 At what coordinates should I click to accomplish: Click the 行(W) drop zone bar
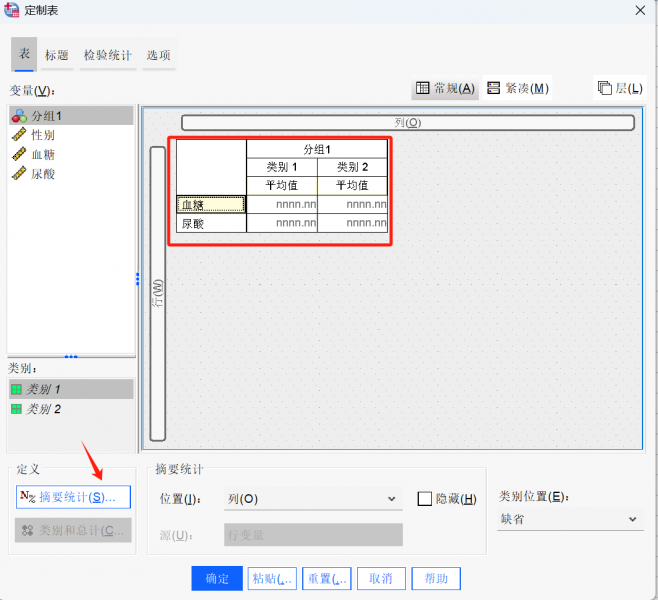coord(158,294)
